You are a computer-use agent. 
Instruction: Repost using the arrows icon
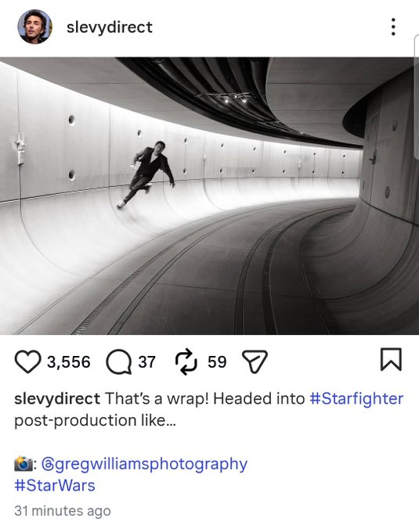coord(186,361)
